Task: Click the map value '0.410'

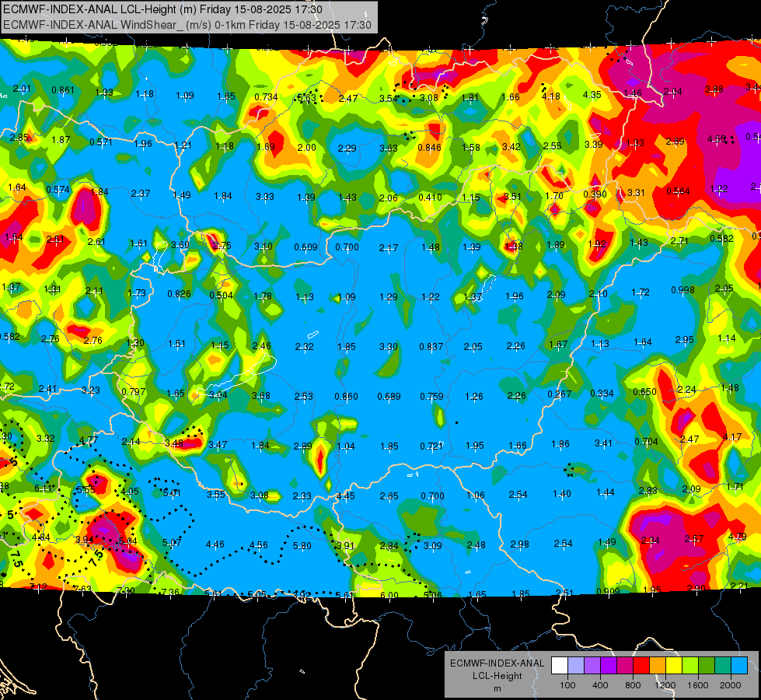Action: pos(430,198)
